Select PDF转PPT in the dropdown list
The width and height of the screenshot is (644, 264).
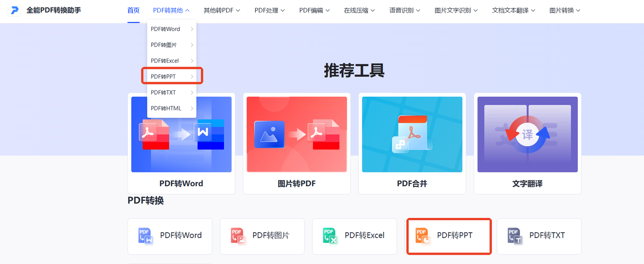point(172,76)
